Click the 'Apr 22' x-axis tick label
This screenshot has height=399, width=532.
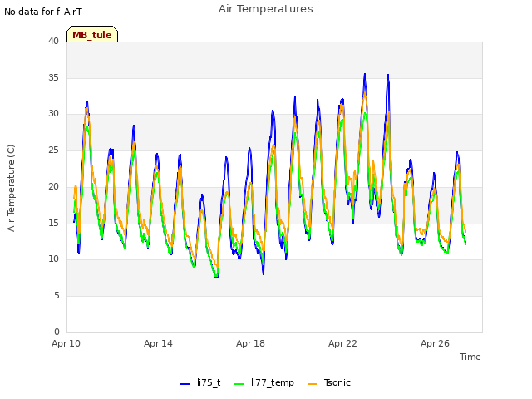click(342, 343)
